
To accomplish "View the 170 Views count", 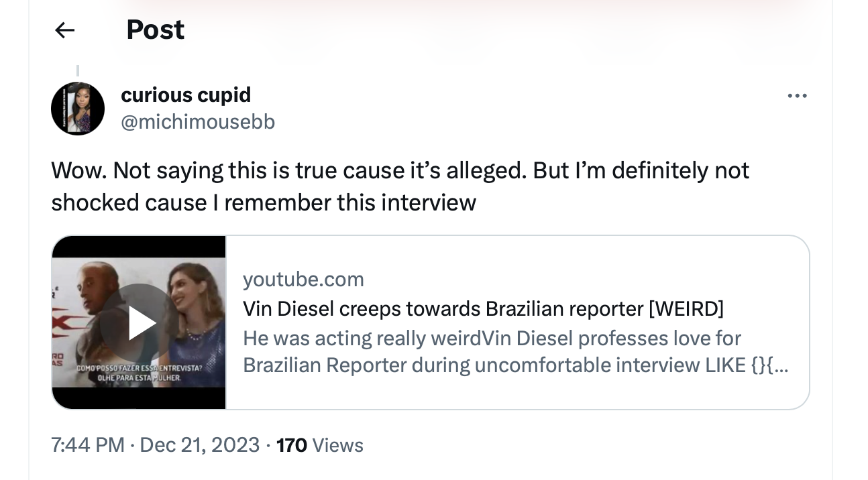I will pyautogui.click(x=319, y=445).
